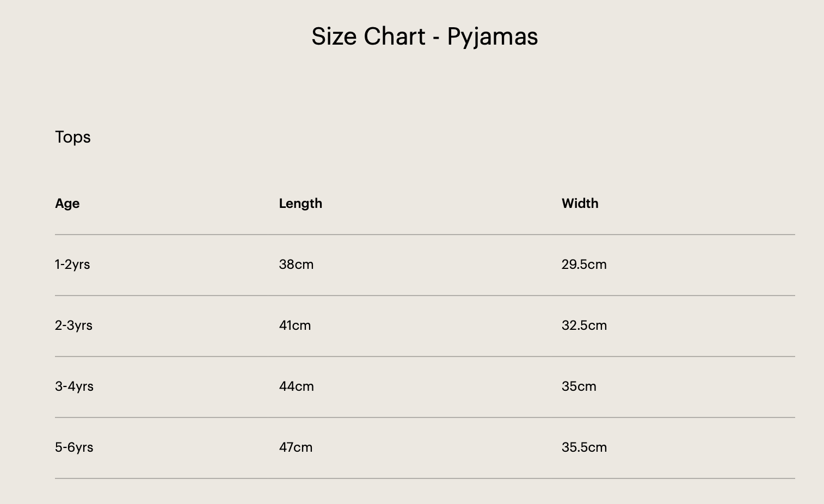Click the word Size in the title
824x504 pixels.
[x=334, y=37]
